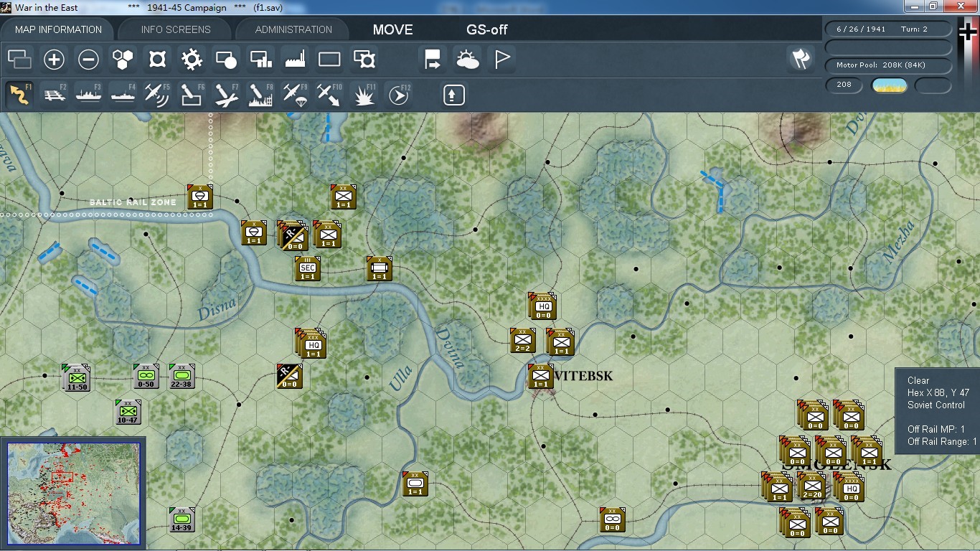Screen dimensions: 980x551
Task: Click the date and Turn 2 field
Action: [x=889, y=29]
